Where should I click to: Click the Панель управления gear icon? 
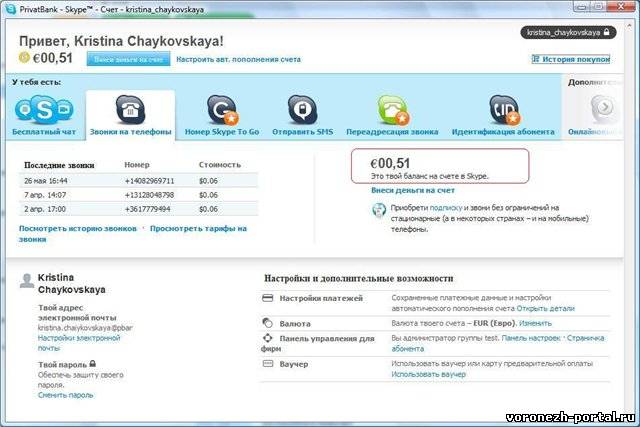pyautogui.click(x=267, y=338)
